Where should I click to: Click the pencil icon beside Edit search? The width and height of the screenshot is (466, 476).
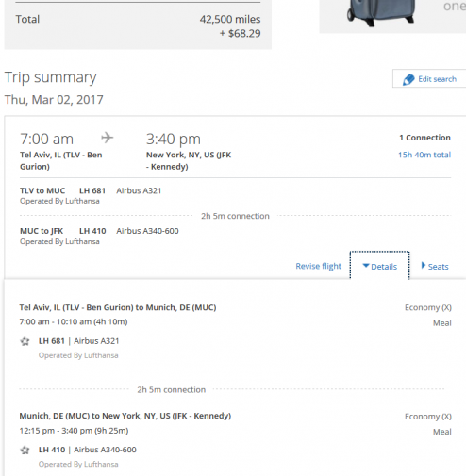click(x=408, y=79)
